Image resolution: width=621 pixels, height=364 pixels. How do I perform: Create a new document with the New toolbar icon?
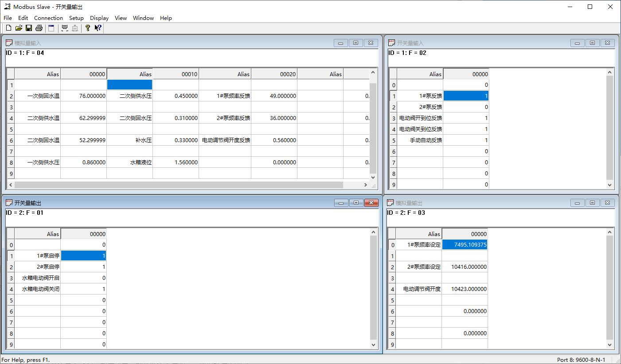coord(8,28)
